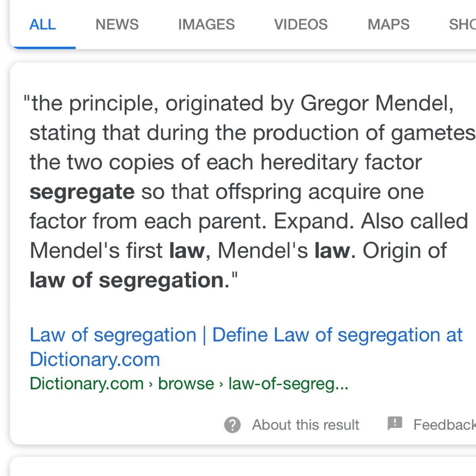The height and width of the screenshot is (476, 476).
Task: Open the About this result text
Action: [306, 425]
